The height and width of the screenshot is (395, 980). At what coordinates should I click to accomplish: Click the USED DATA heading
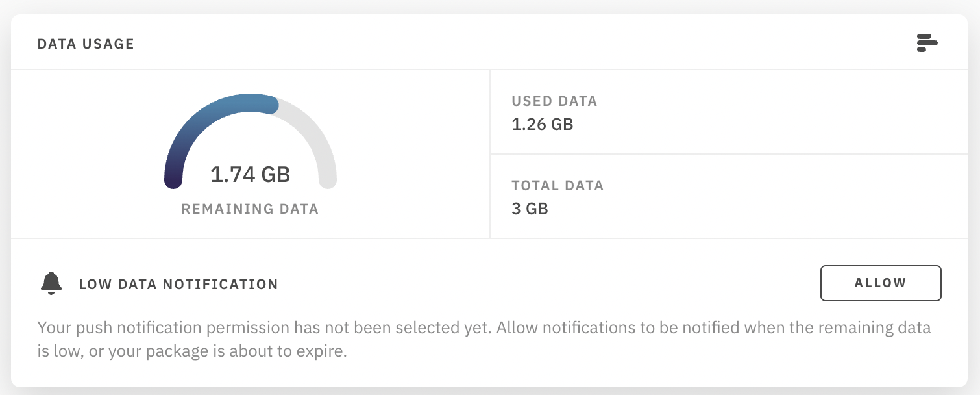click(x=554, y=101)
